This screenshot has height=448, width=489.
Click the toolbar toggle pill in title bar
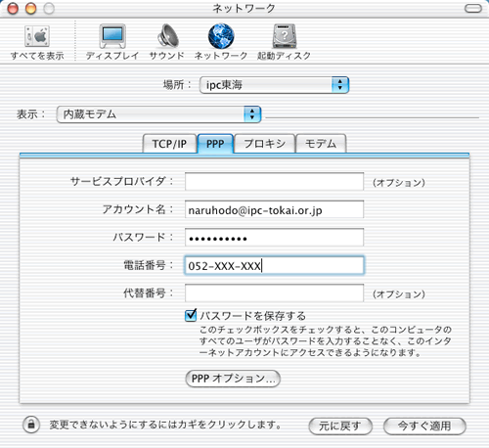click(473, 9)
